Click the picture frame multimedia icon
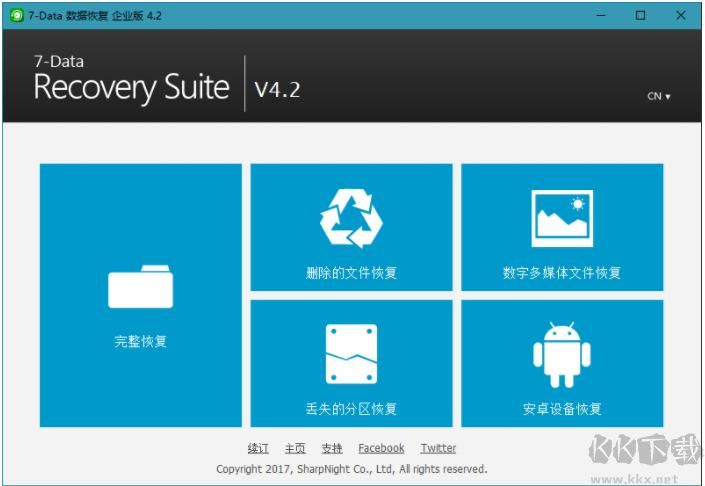 tap(562, 218)
